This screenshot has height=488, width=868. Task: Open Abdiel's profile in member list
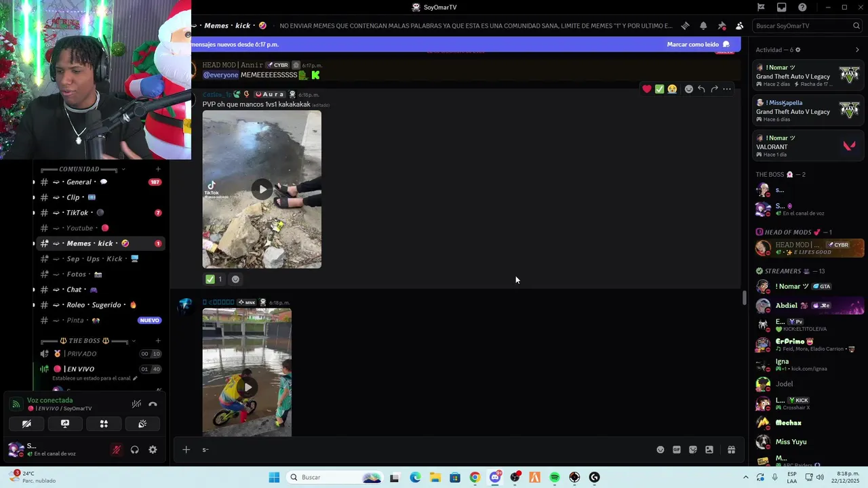point(808,306)
